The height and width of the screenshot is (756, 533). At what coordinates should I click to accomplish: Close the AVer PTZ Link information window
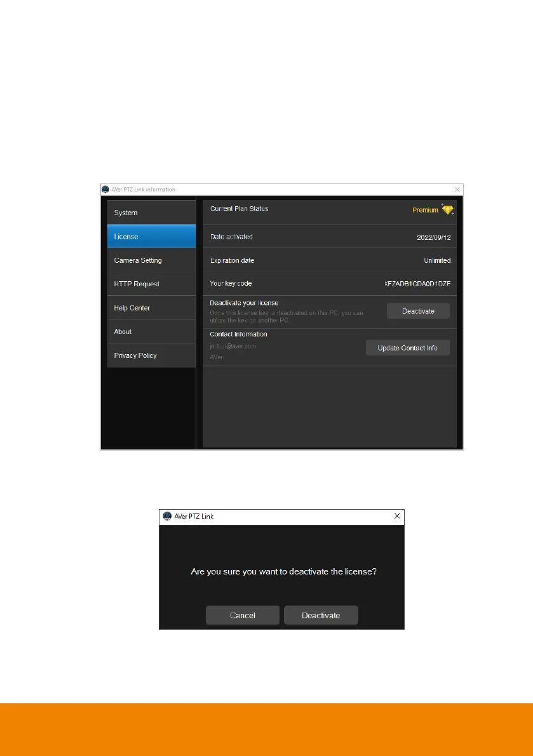click(x=457, y=190)
